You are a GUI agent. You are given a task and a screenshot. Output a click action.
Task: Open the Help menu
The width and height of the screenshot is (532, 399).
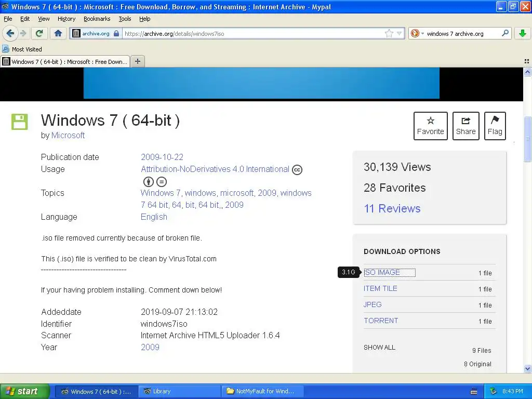[145, 19]
